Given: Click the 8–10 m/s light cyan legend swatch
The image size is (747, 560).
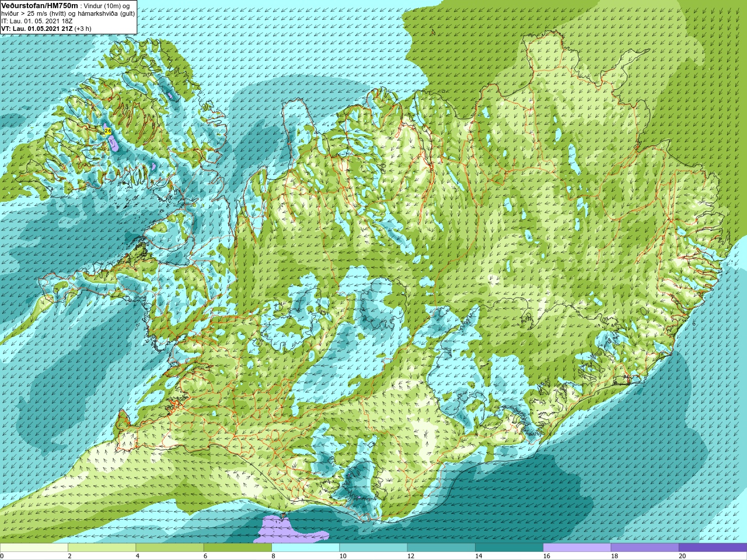Looking at the screenshot, I should pyautogui.click(x=305, y=547).
